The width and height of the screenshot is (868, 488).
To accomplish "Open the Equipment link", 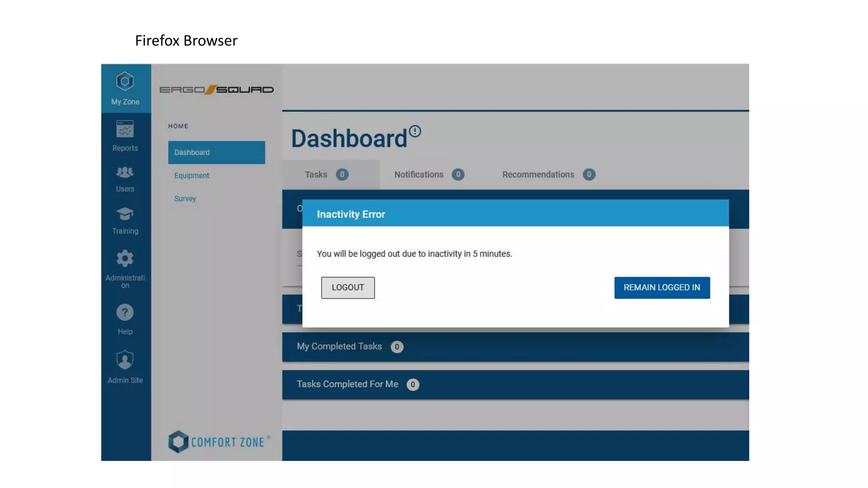I will [x=192, y=175].
